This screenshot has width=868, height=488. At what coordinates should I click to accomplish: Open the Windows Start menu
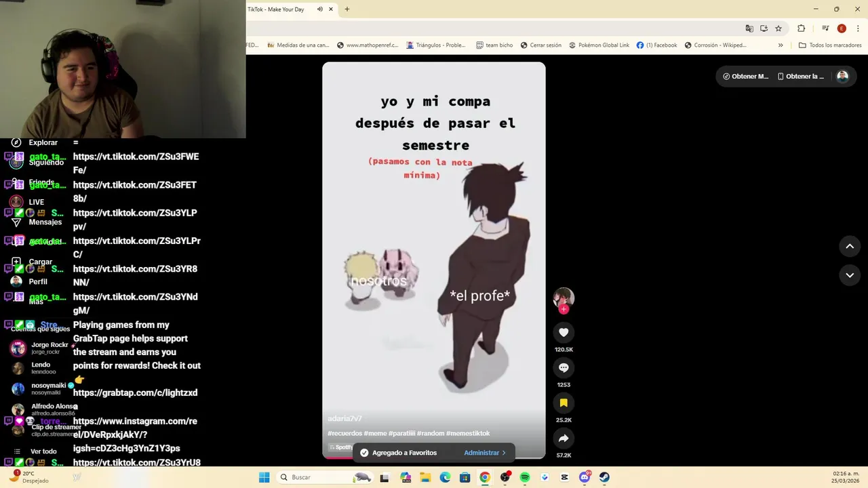coord(264,477)
